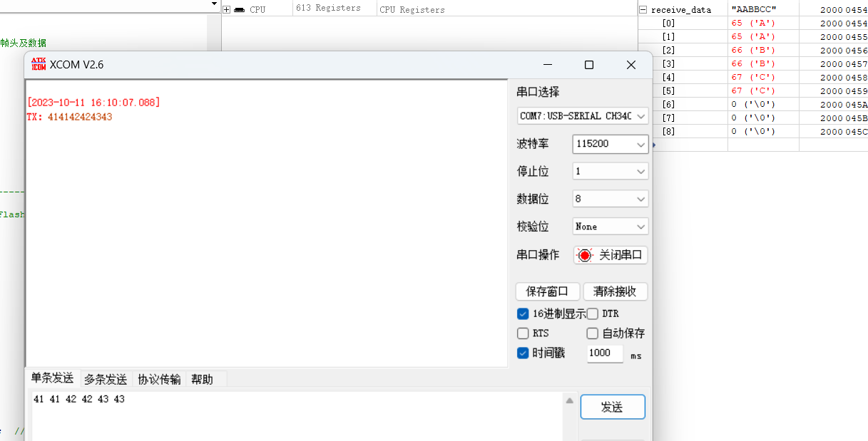Viewport: 868px width, 441px height.
Task: Click the 清除接收 clear receive button
Action: point(615,291)
